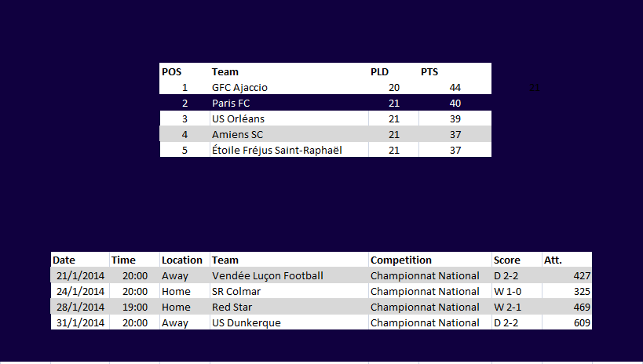
Task: Click the 609 attendance cell
Action: pos(567,322)
